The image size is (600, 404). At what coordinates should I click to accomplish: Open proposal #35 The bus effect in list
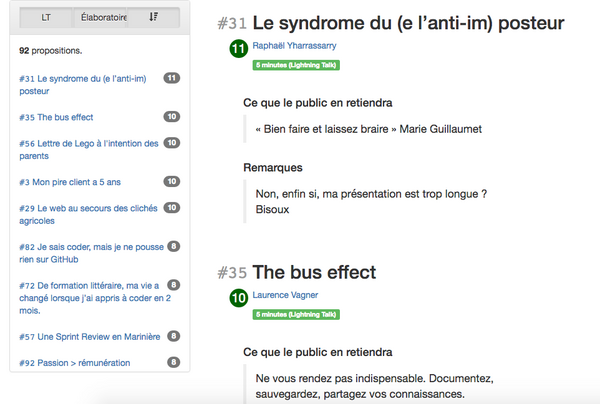click(56, 117)
